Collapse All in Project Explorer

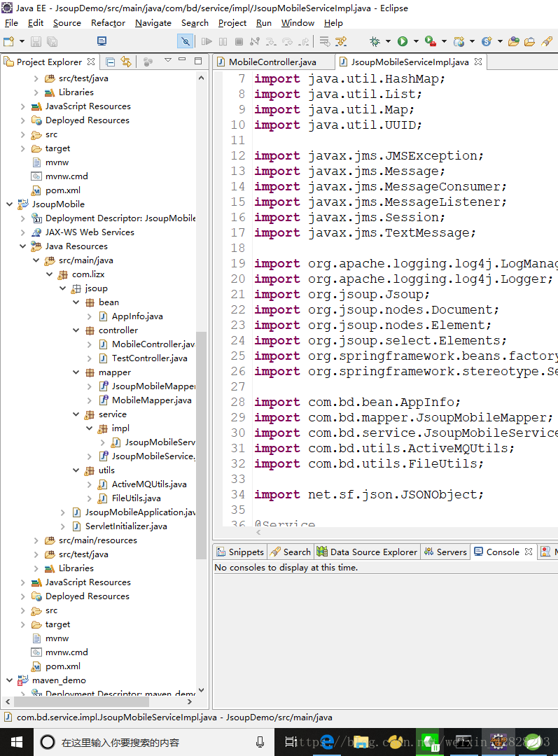click(x=111, y=62)
